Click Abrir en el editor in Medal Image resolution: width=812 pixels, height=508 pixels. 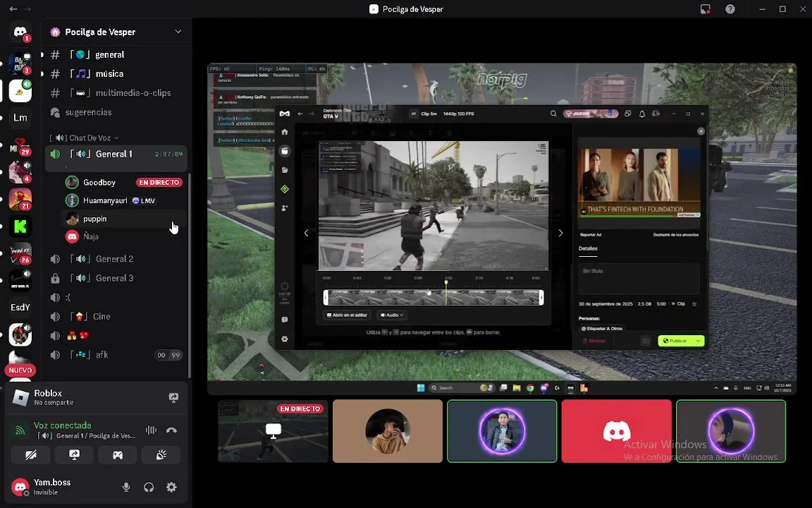pos(347,315)
